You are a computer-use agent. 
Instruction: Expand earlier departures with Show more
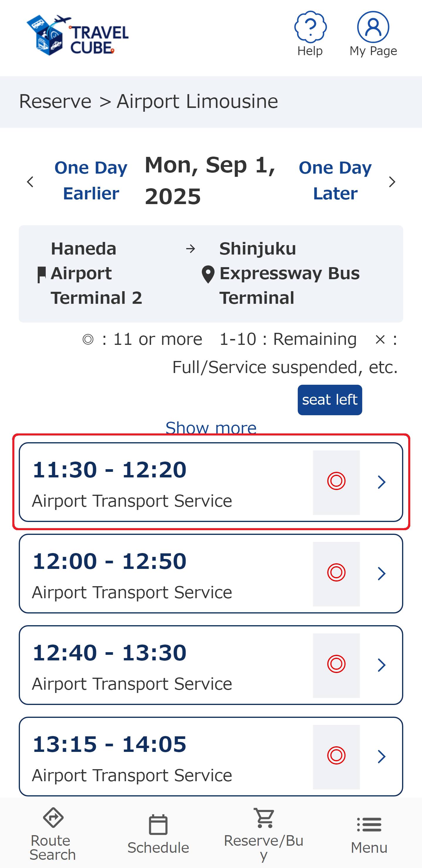point(211,427)
